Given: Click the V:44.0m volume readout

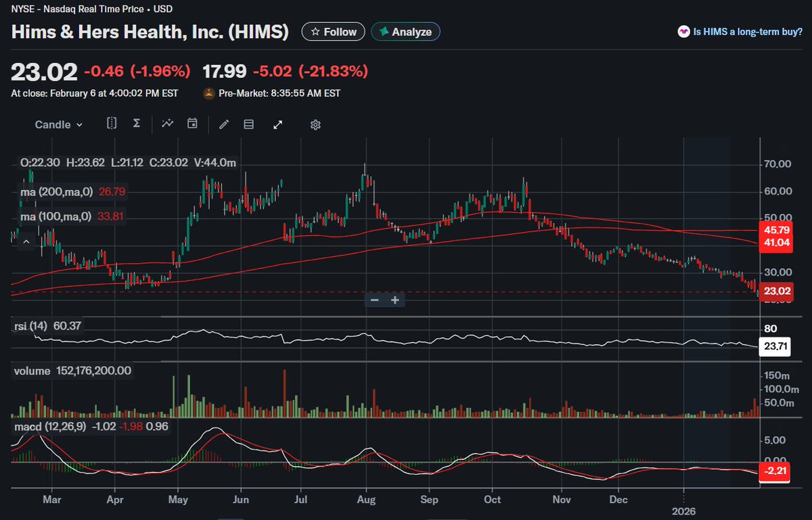Looking at the screenshot, I should tap(215, 162).
